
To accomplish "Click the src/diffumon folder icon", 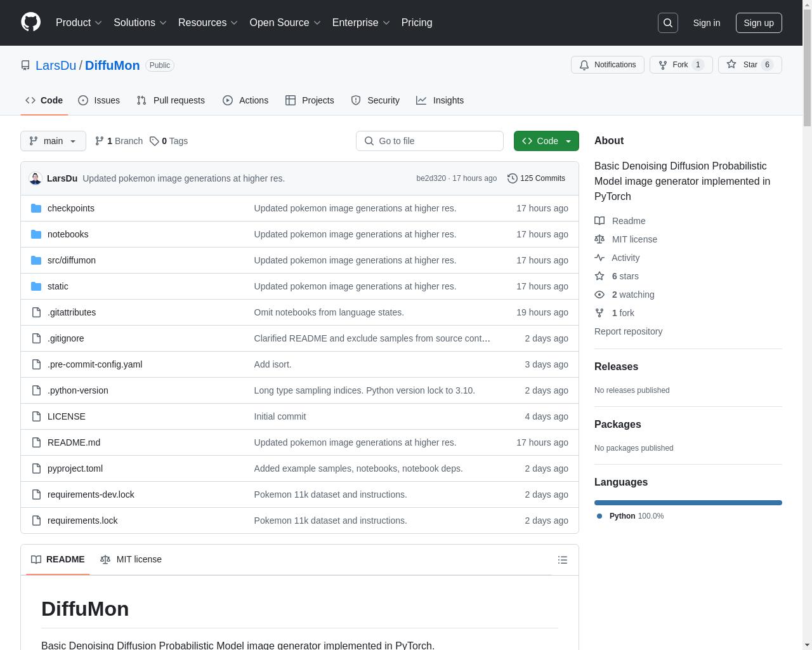I will tap(36, 260).
